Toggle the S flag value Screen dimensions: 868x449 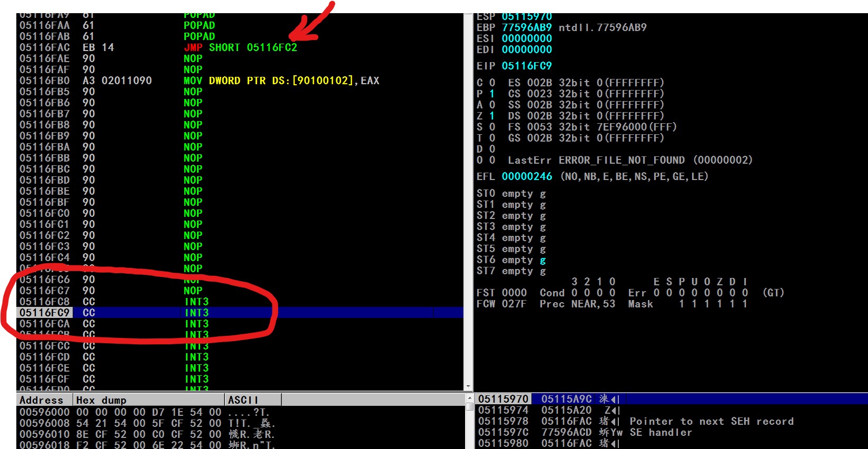[492, 127]
